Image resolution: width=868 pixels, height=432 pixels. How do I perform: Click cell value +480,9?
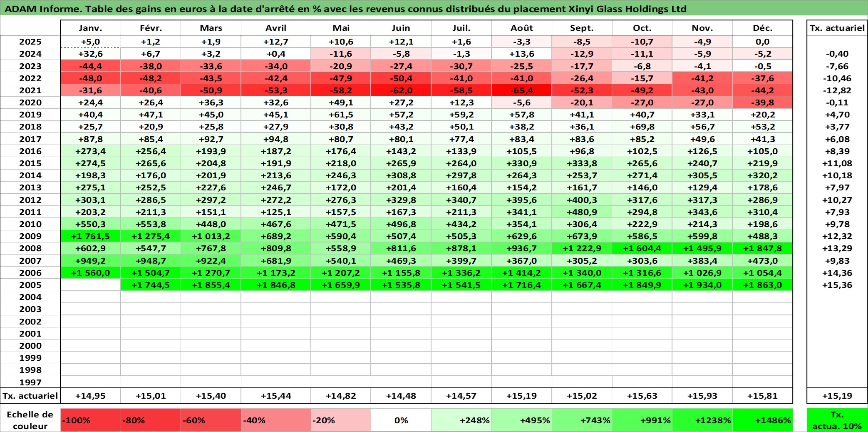[x=582, y=212]
